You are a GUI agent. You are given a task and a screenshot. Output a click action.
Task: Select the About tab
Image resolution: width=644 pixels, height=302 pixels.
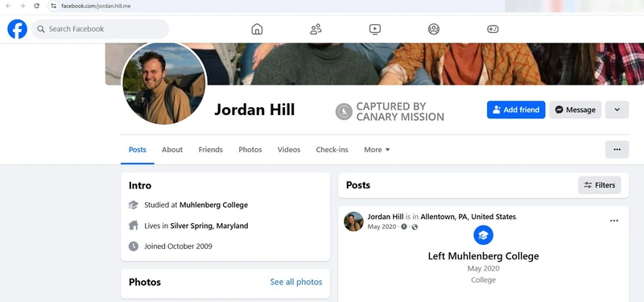tap(172, 150)
